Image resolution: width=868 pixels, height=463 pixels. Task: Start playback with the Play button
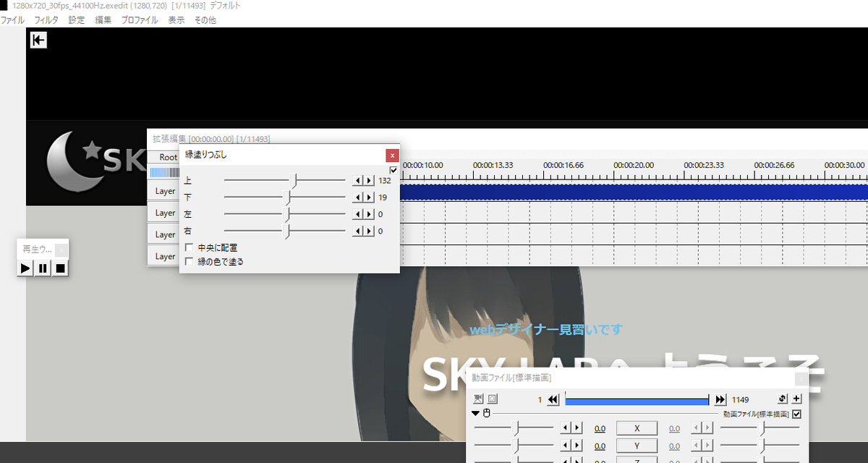(25, 268)
